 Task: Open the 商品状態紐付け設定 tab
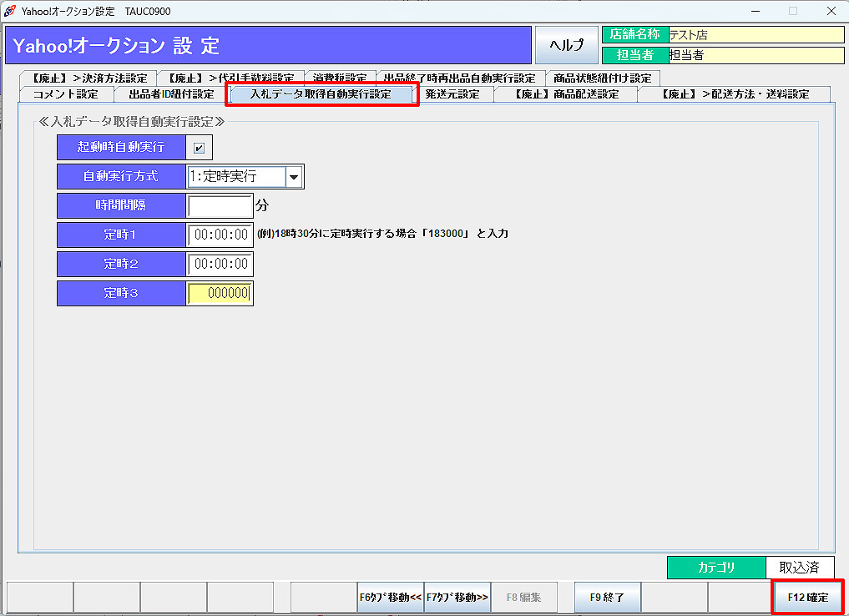(602, 78)
